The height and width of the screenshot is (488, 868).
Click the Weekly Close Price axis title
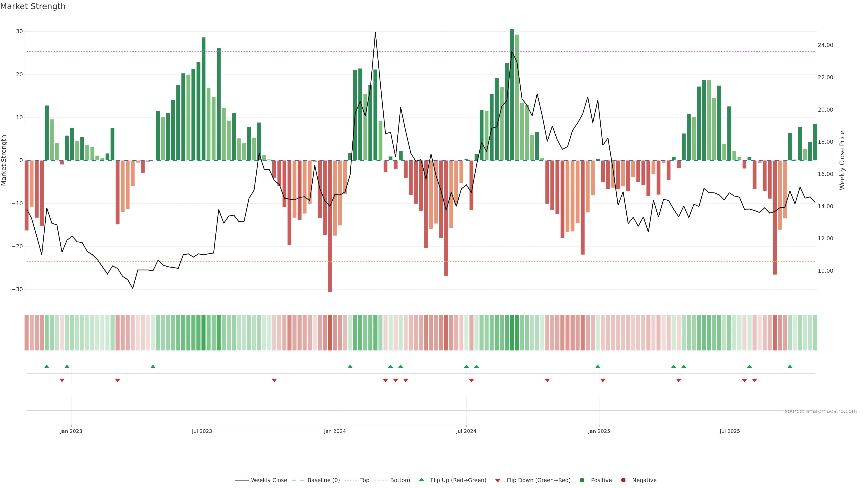(842, 160)
